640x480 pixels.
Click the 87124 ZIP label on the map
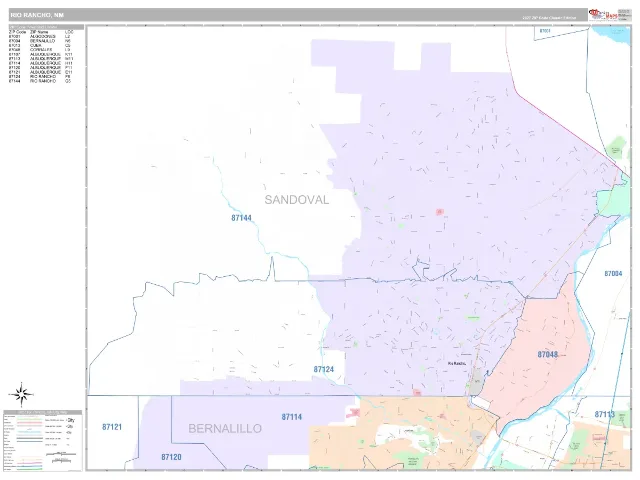click(x=324, y=369)
